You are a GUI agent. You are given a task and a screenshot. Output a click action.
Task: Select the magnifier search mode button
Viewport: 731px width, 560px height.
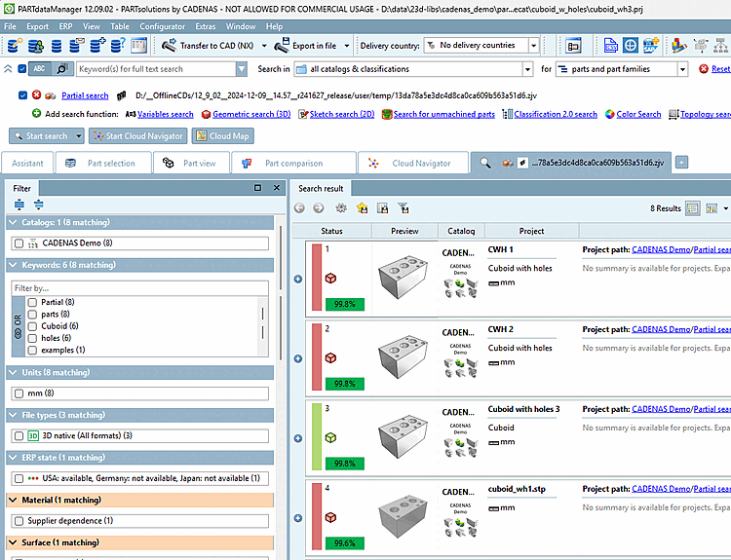coord(62,69)
